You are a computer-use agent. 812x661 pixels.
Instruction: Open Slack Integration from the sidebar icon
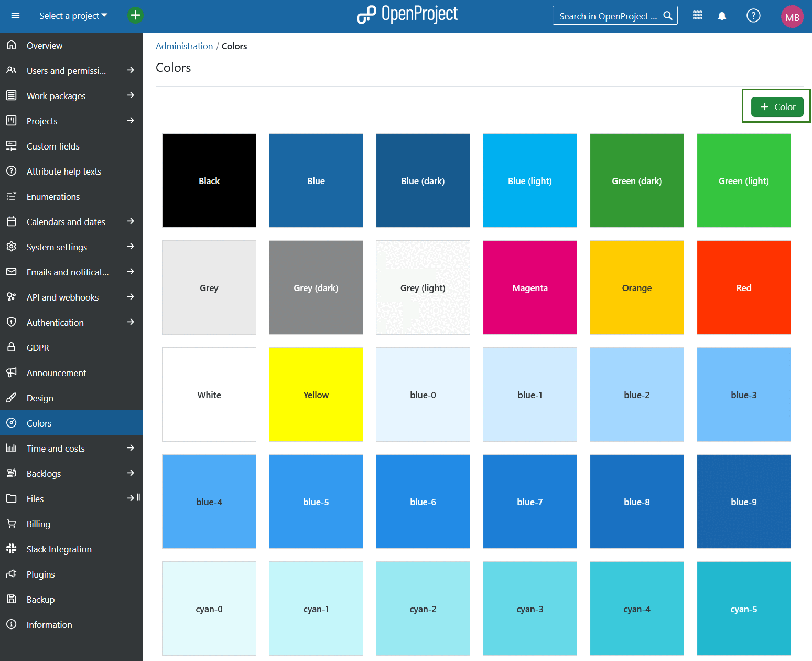(x=12, y=549)
